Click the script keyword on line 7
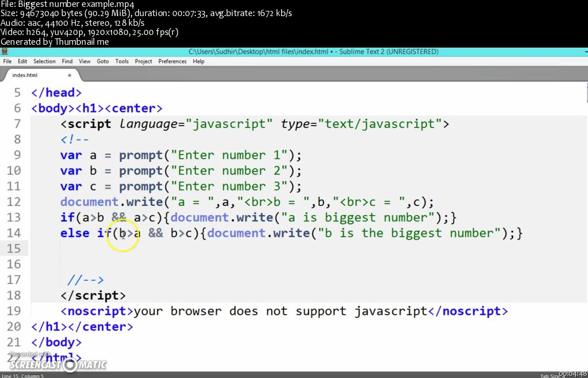 [x=89, y=124]
